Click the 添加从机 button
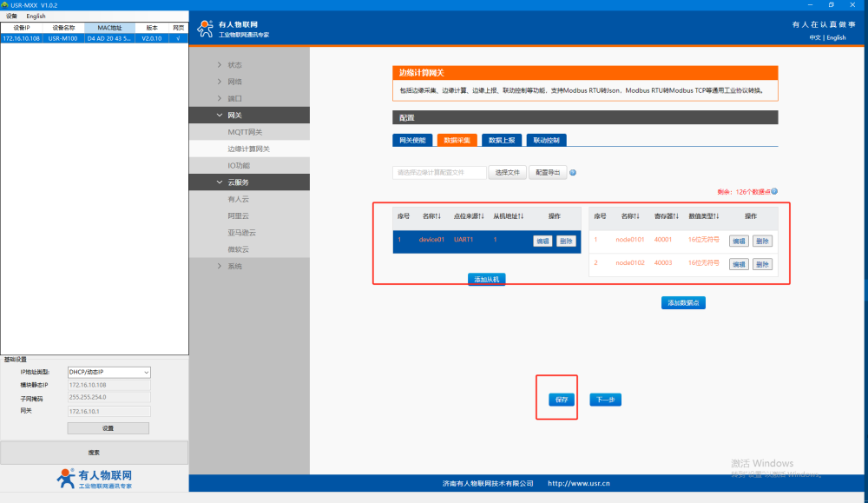868x503 pixels. (x=486, y=279)
